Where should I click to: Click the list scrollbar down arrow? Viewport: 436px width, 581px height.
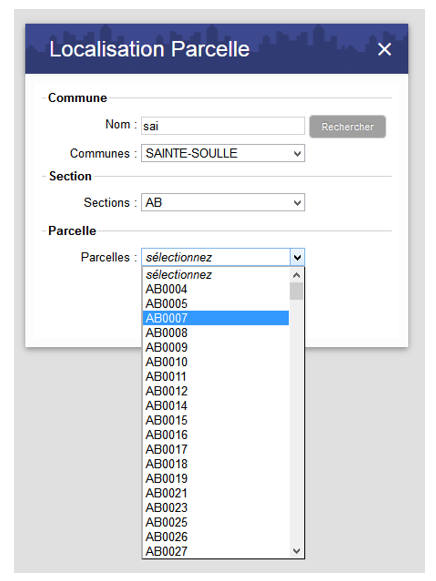click(x=296, y=551)
